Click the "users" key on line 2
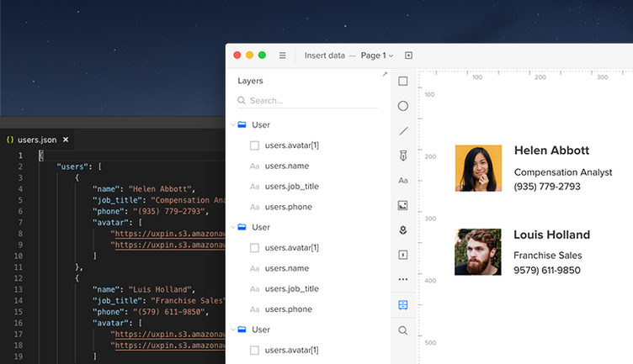The height and width of the screenshot is (364, 633). click(x=72, y=167)
